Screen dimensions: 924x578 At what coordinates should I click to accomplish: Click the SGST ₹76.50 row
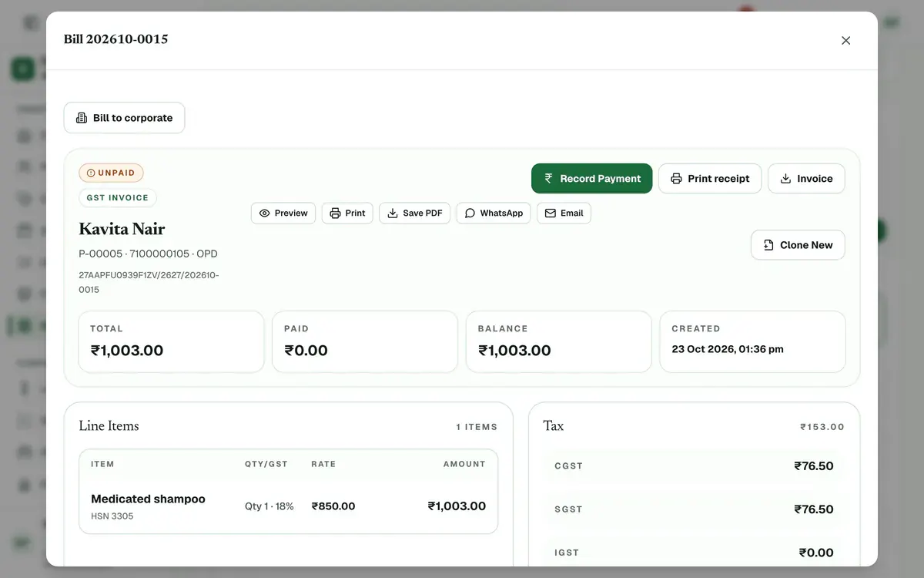click(694, 509)
